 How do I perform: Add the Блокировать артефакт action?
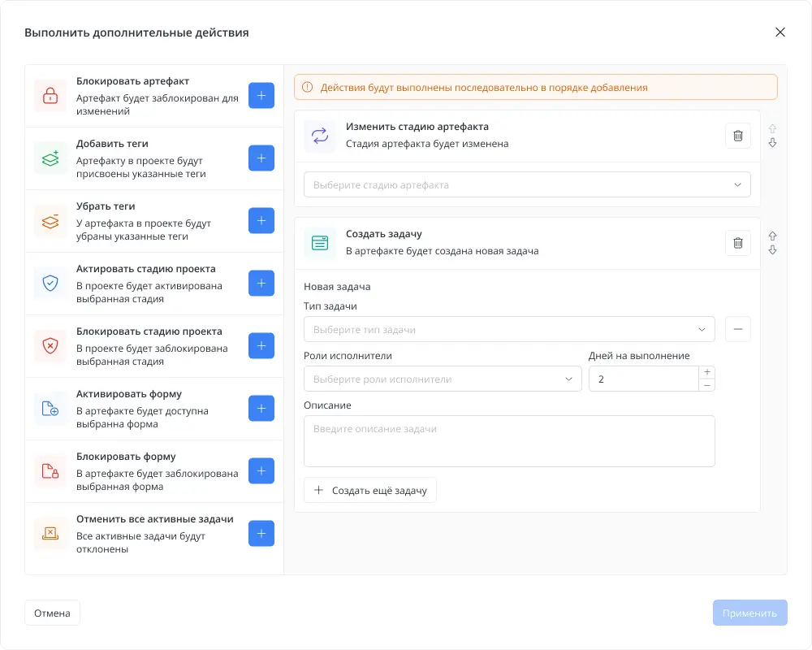click(x=261, y=95)
